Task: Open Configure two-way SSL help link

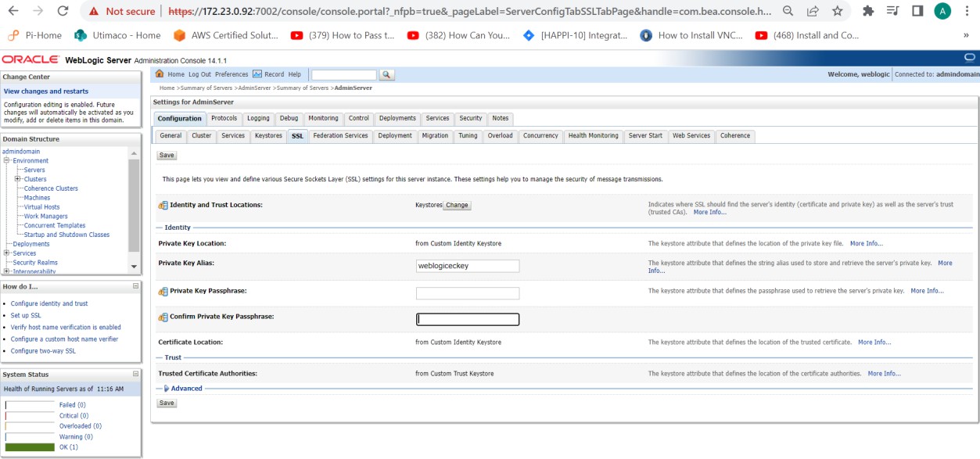Action: 43,351
